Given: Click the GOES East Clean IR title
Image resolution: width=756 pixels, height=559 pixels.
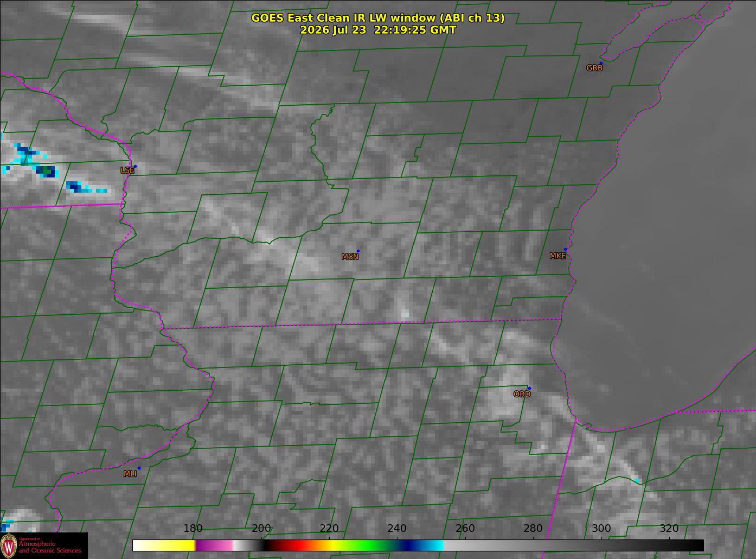Looking at the screenshot, I should click(378, 18).
